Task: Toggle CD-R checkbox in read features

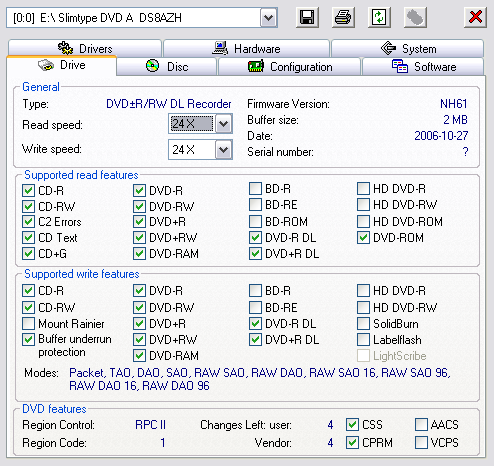Action: tap(28, 191)
